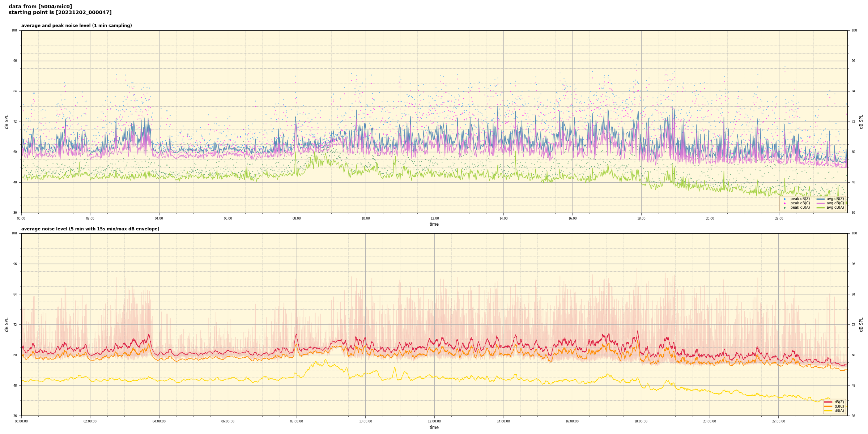Click the avg dB(A) legend entry
Image resolution: width=868 pixels, height=434 pixels.
[x=835, y=208]
